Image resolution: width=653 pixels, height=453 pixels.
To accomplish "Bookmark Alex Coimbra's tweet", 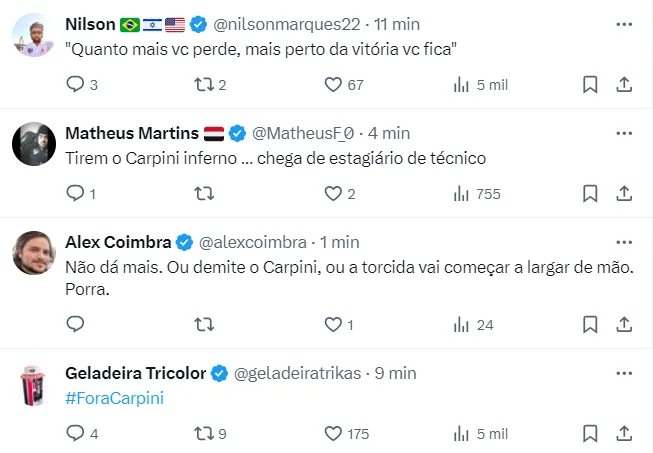I will (590, 324).
